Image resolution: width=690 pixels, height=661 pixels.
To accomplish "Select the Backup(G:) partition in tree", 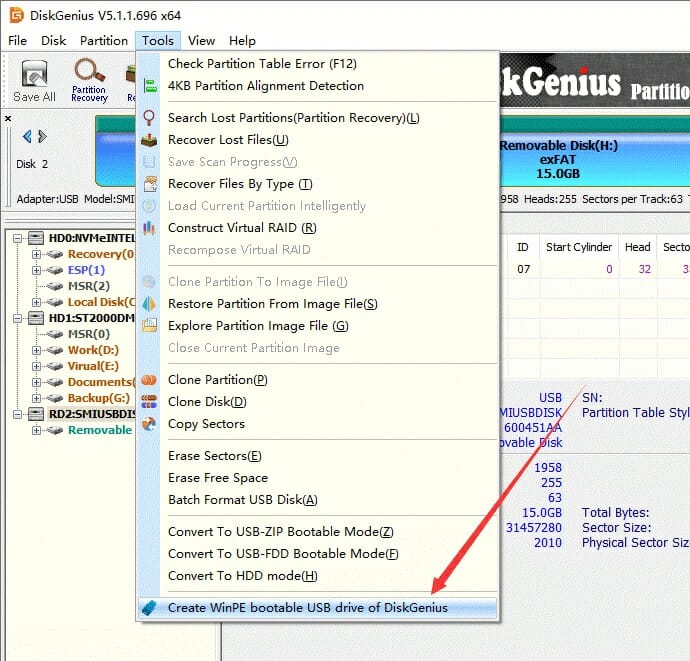I will pos(100,398).
